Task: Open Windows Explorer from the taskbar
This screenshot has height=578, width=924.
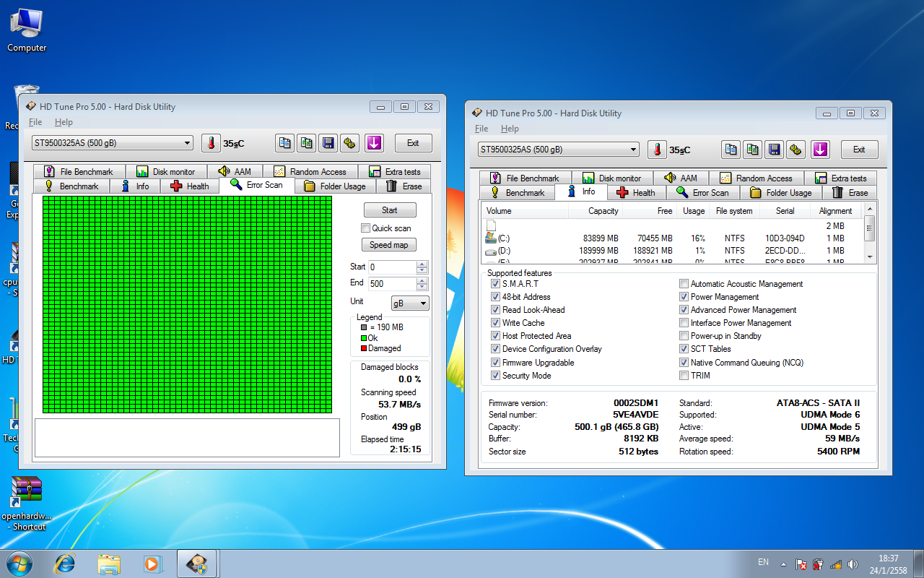Action: pos(109,564)
